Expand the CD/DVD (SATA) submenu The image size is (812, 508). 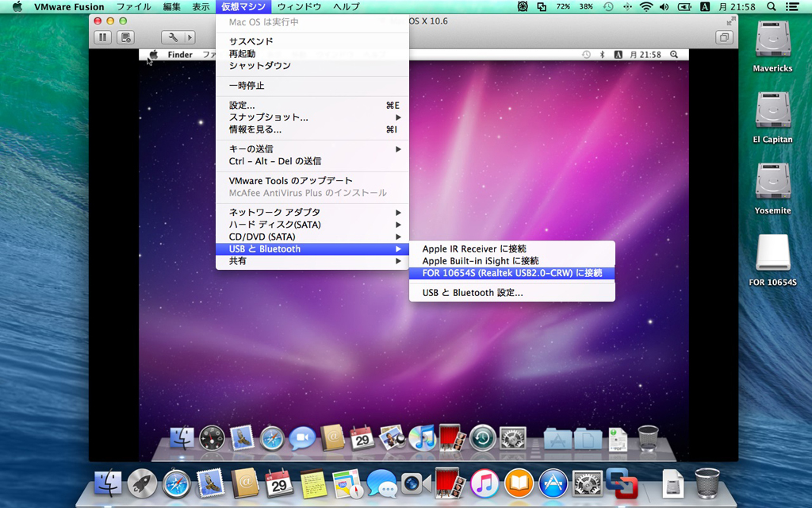tap(312, 237)
